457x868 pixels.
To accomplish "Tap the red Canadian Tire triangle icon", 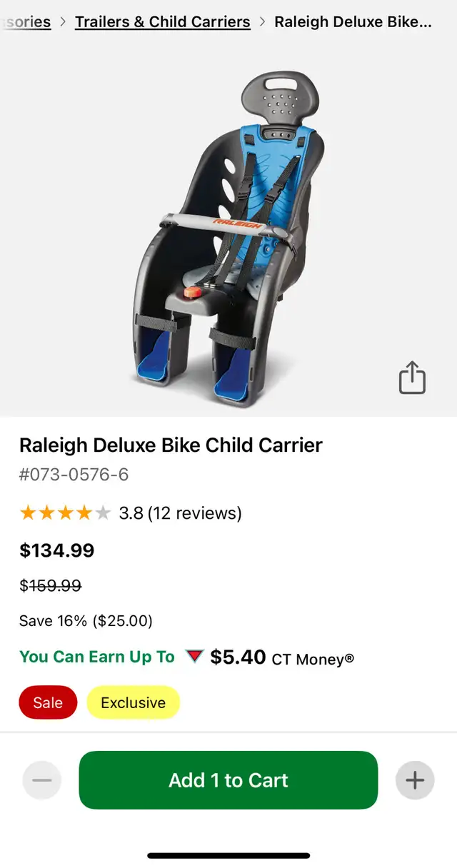I will pos(194,657).
